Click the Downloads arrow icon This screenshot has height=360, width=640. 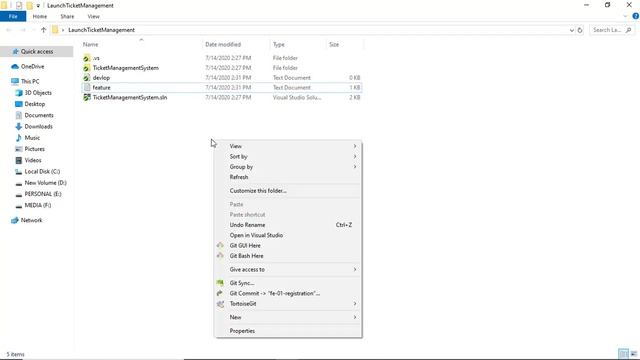(18, 127)
